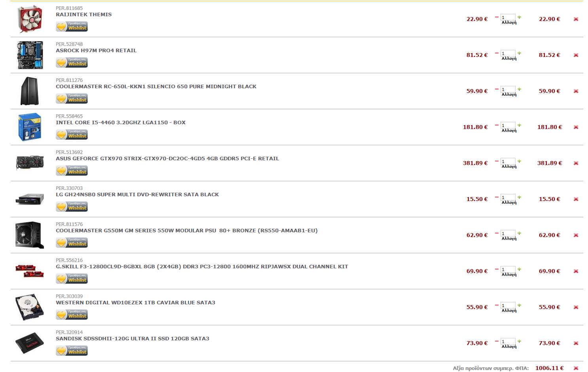
Task: Apply Αλλαγή for ASUS GTX970 quantity
Action: point(509,167)
